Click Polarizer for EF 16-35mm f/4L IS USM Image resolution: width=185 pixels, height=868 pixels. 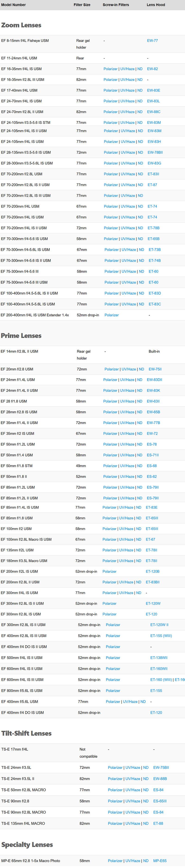110,69
